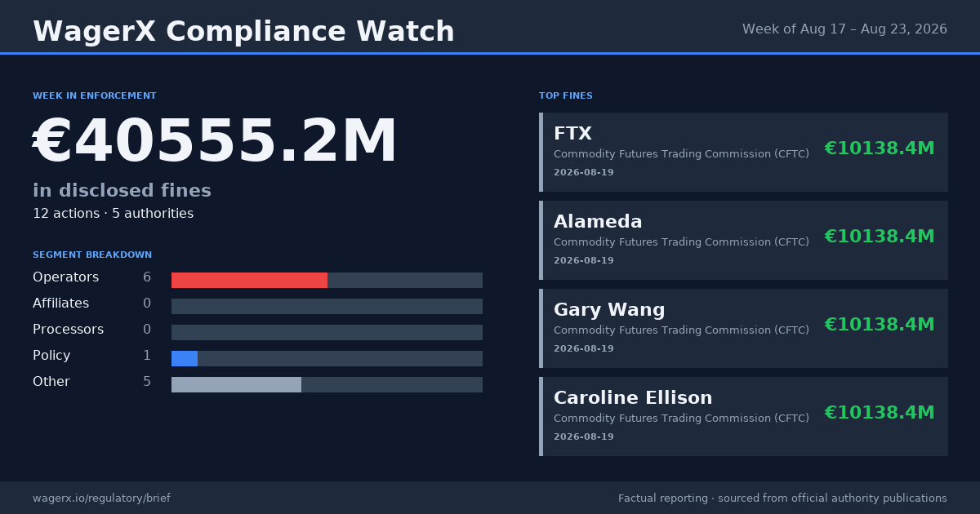Click the Policy blue progress bar

pyautogui.click(x=185, y=358)
